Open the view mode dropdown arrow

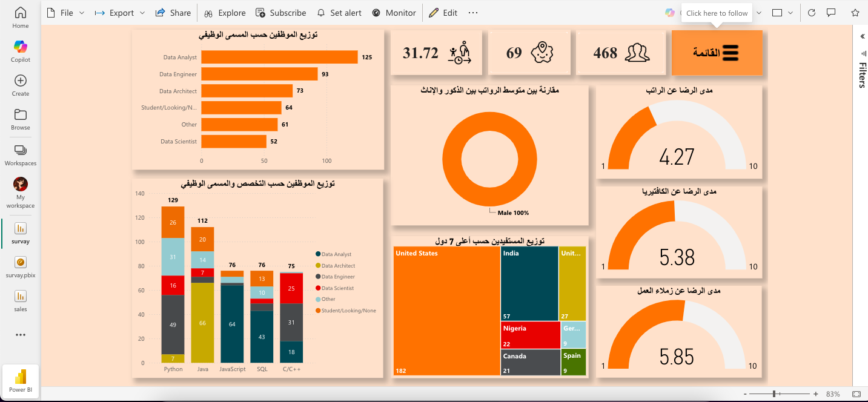point(790,13)
